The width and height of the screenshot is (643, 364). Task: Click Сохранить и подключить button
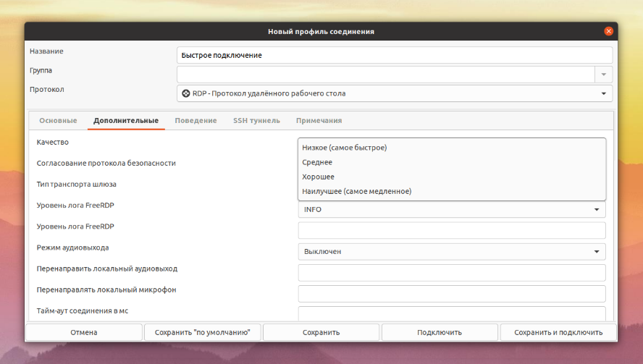tap(558, 332)
